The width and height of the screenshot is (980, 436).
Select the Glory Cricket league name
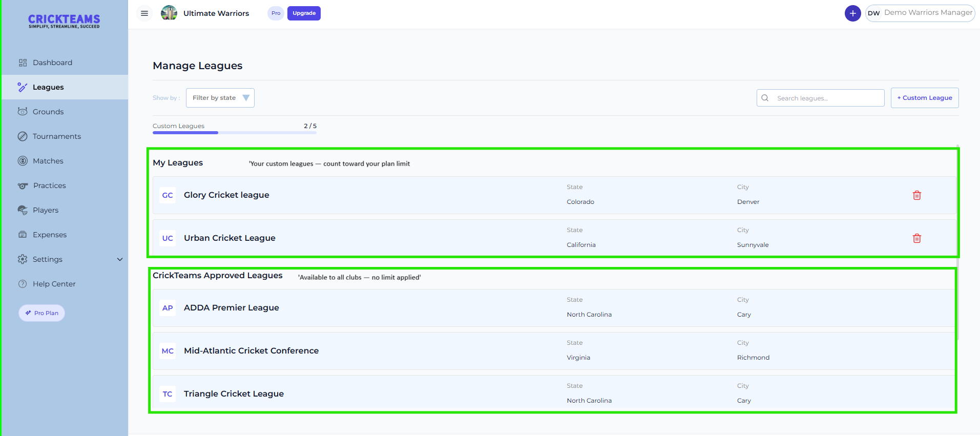click(x=226, y=195)
